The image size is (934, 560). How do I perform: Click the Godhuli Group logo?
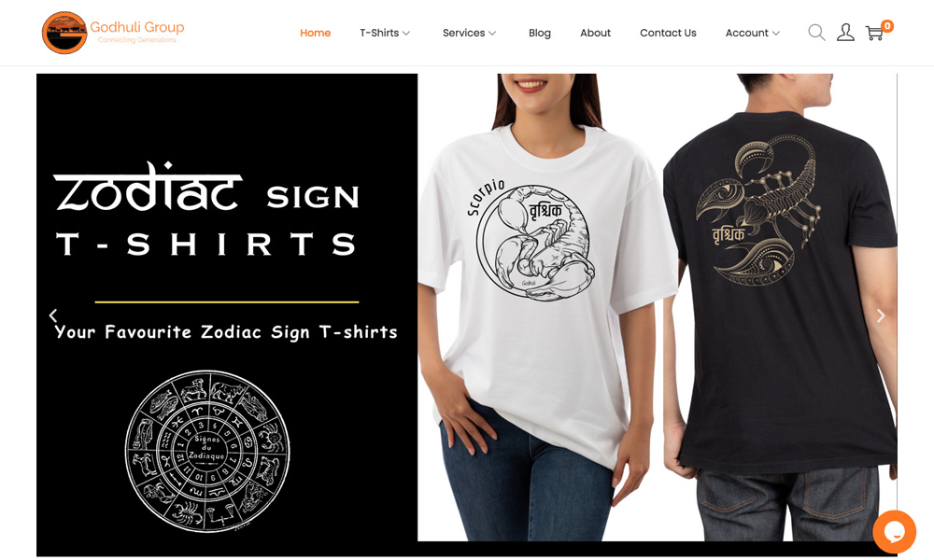pyautogui.click(x=113, y=33)
